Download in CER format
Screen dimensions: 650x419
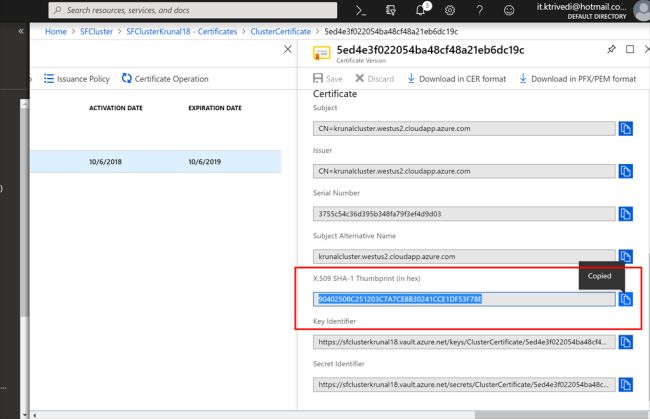point(456,79)
